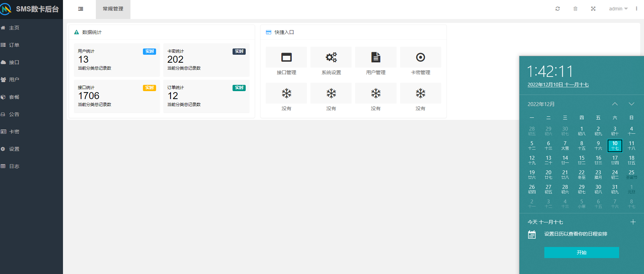This screenshot has width=644, height=274.
Task: Open the 系统设置 gears shortcut
Action: 331,58
